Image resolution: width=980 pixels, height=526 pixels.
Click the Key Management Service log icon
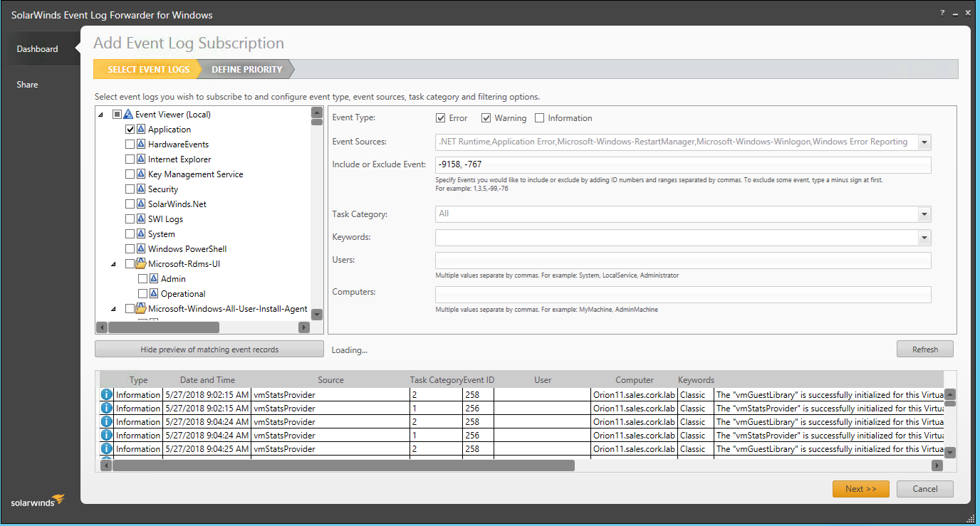click(x=142, y=174)
